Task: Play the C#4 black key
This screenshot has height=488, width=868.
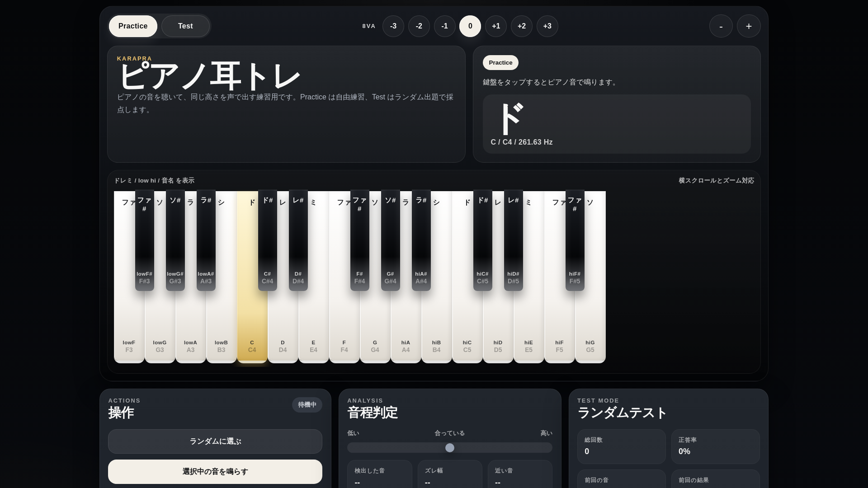Action: tap(268, 240)
